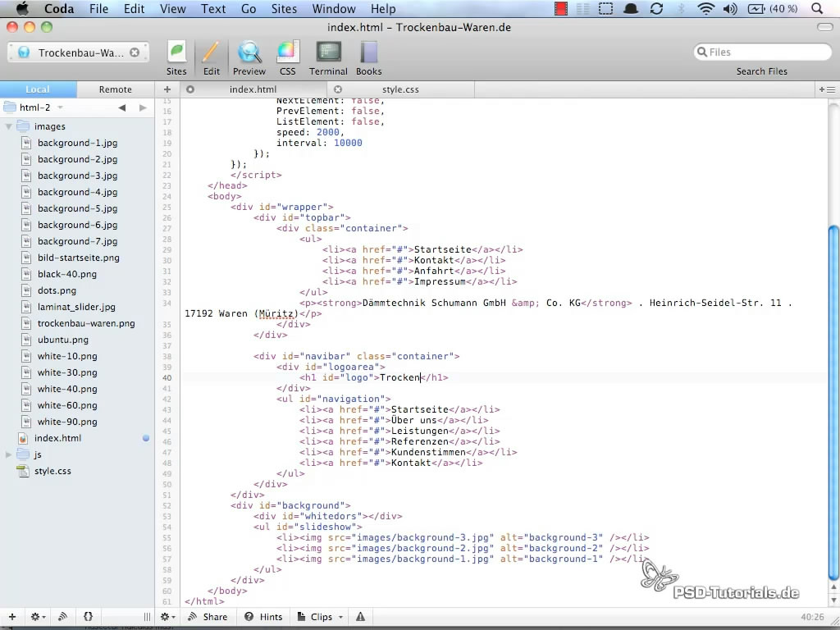Open the Coda menu
The width and height of the screenshot is (840, 630).
[59, 8]
